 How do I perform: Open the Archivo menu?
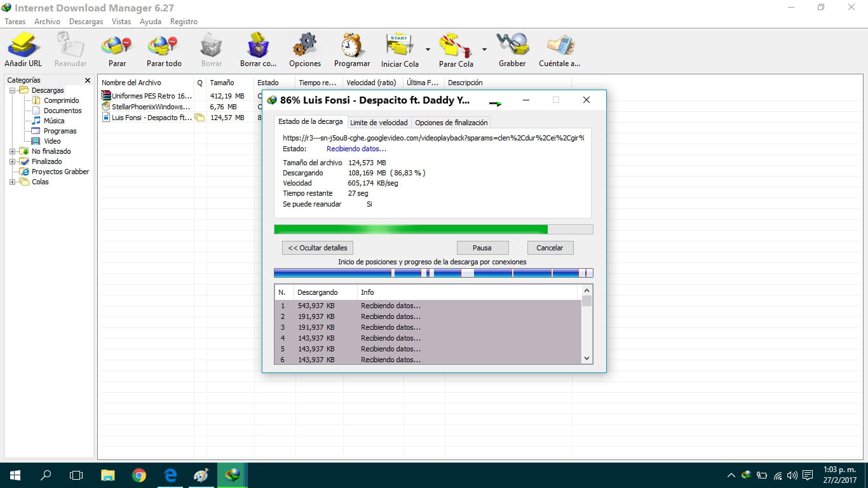[47, 22]
